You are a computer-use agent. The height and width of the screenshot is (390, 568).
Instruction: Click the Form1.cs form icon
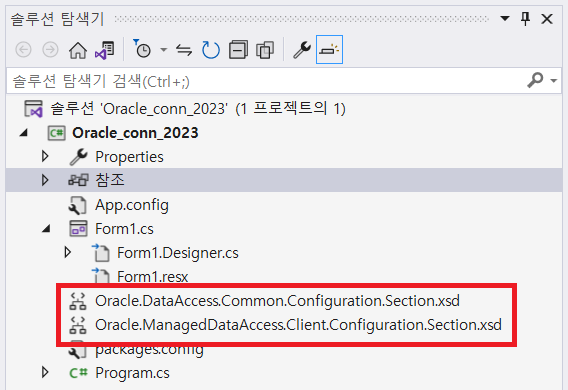pos(78,229)
